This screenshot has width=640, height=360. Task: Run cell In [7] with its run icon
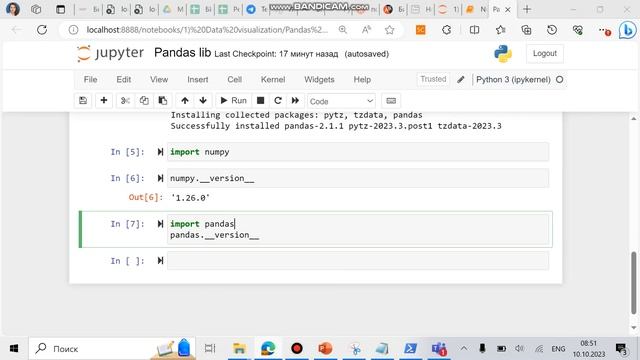point(160,224)
